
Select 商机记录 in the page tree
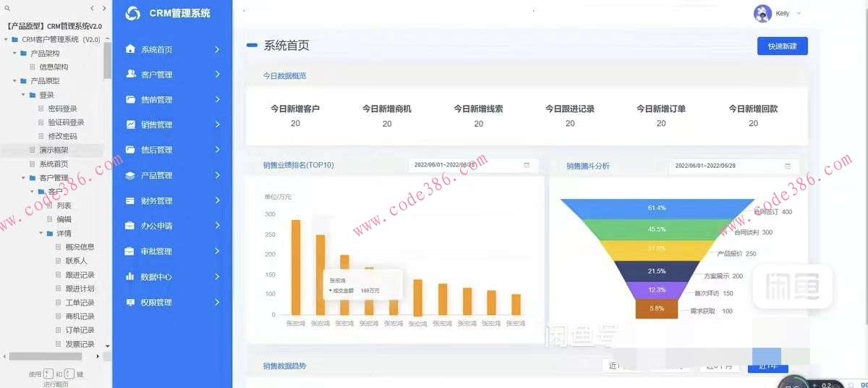[80, 316]
